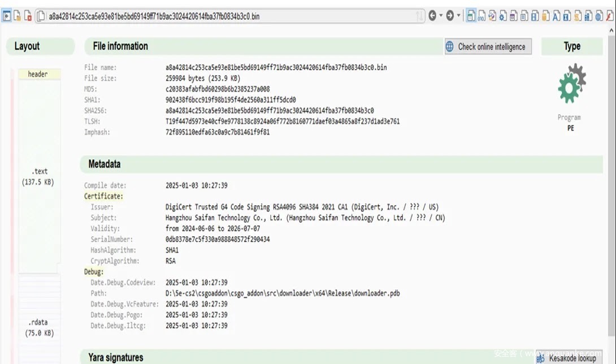Click the back navigation arrow
The width and height of the screenshot is (616, 364).
click(432, 16)
